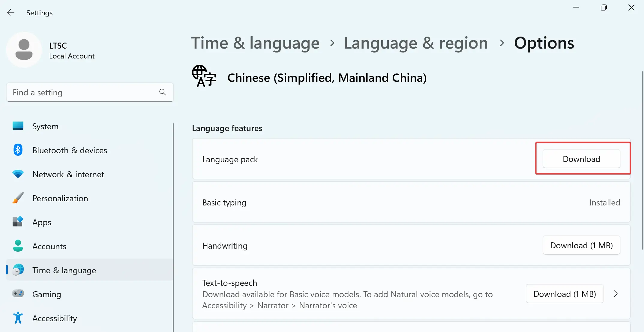Download the Text-to-speech voice model
The height and width of the screenshot is (332, 644).
[x=565, y=294]
